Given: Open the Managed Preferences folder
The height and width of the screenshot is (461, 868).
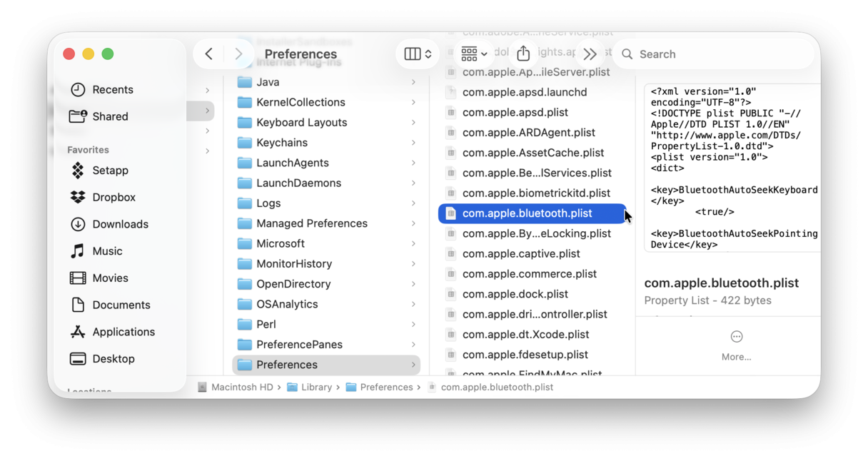Looking at the screenshot, I should coord(311,223).
